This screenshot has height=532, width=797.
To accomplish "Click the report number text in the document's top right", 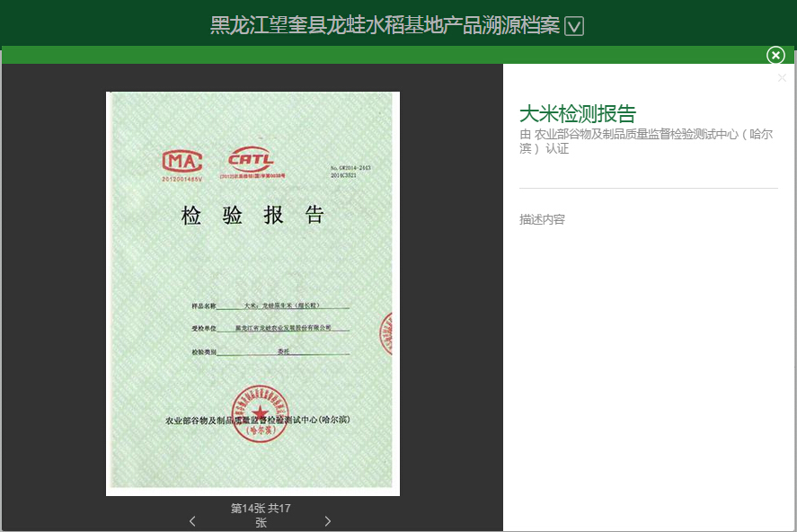I will (x=350, y=172).
